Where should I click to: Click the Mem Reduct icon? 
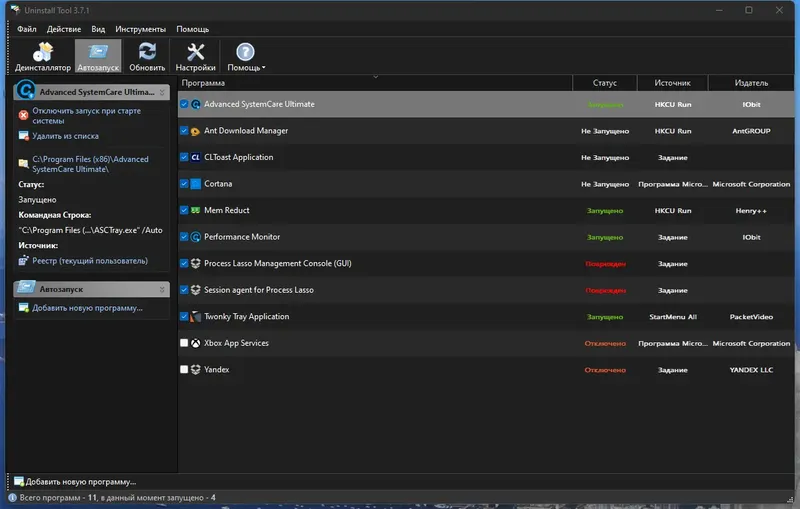coord(195,210)
